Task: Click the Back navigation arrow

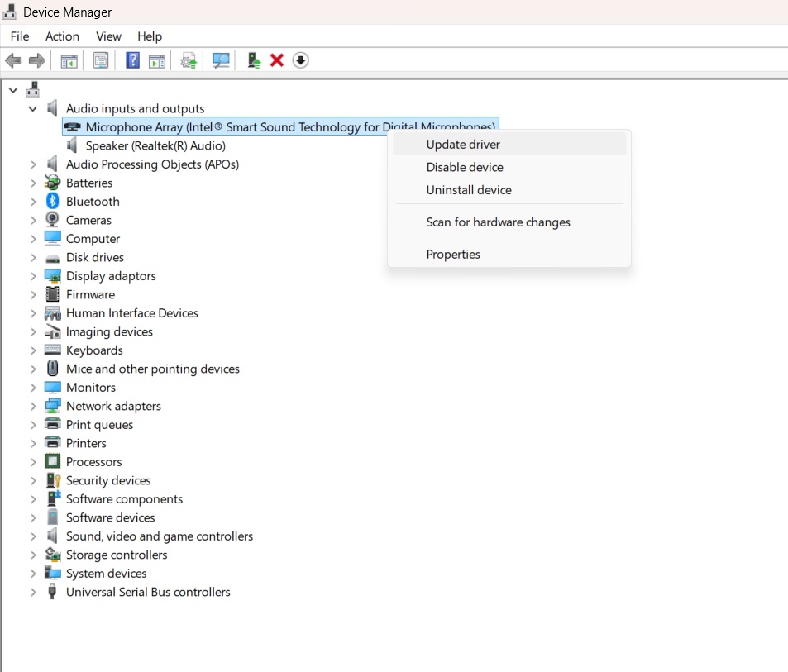Action: (13, 60)
